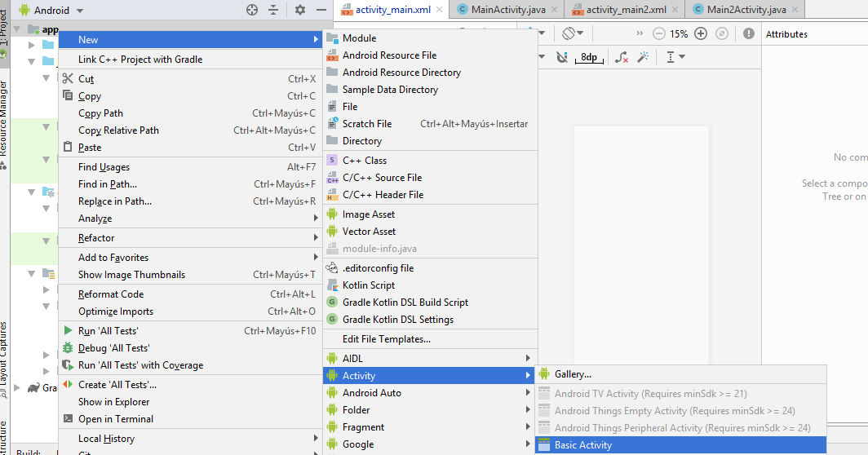Switch to Main2Activity.java tab

(x=746, y=10)
